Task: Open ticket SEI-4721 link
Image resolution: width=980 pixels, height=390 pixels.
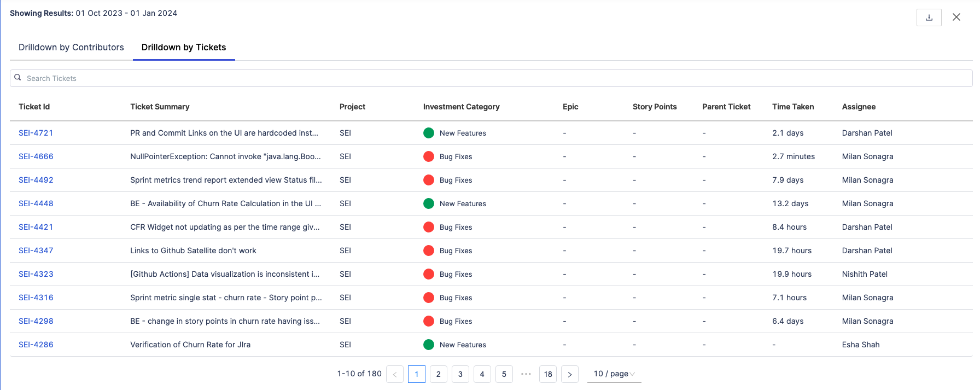Action: [36, 133]
